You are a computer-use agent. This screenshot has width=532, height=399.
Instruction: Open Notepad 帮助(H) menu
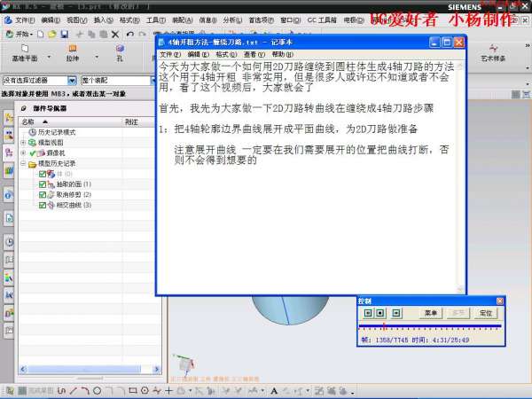tap(282, 54)
